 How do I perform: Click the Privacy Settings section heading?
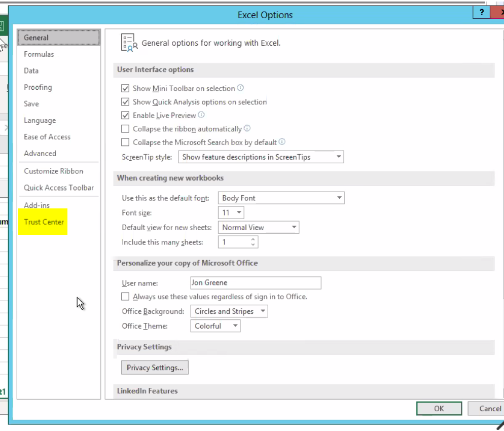(x=145, y=347)
